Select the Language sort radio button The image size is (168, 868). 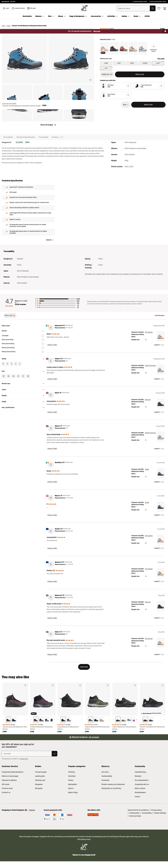pos(43,336)
